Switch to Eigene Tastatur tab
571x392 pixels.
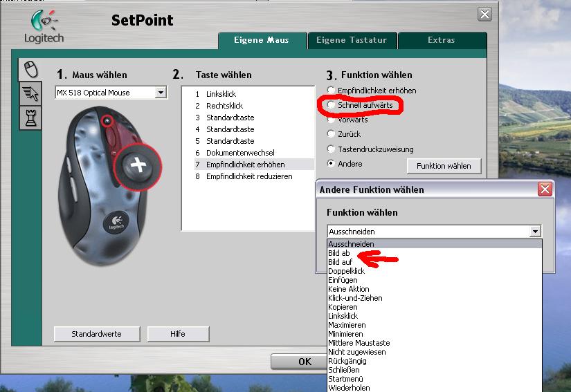coord(352,40)
